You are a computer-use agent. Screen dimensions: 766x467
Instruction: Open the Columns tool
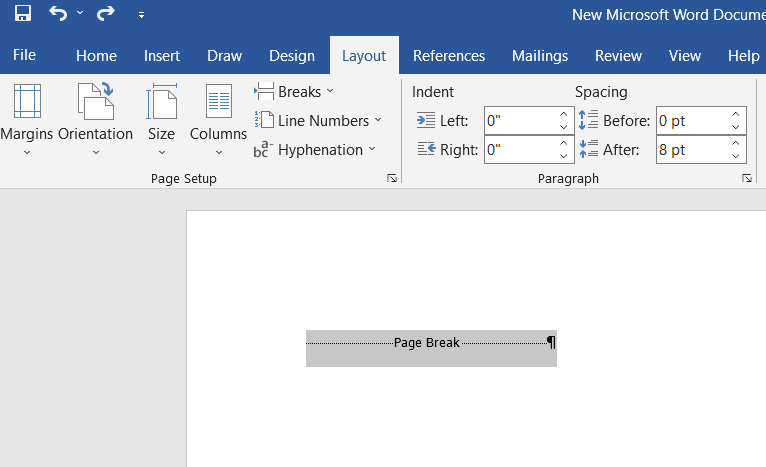pyautogui.click(x=218, y=120)
